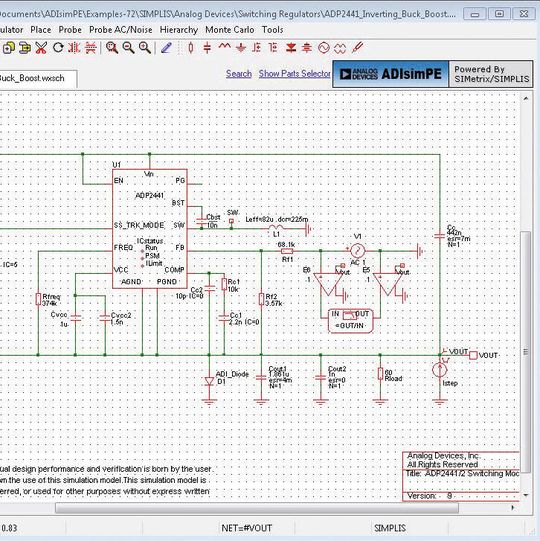Mirror the selected component

pyautogui.click(x=74, y=48)
